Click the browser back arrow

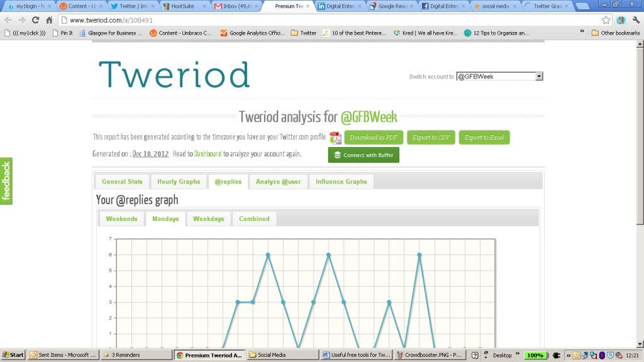point(8,20)
